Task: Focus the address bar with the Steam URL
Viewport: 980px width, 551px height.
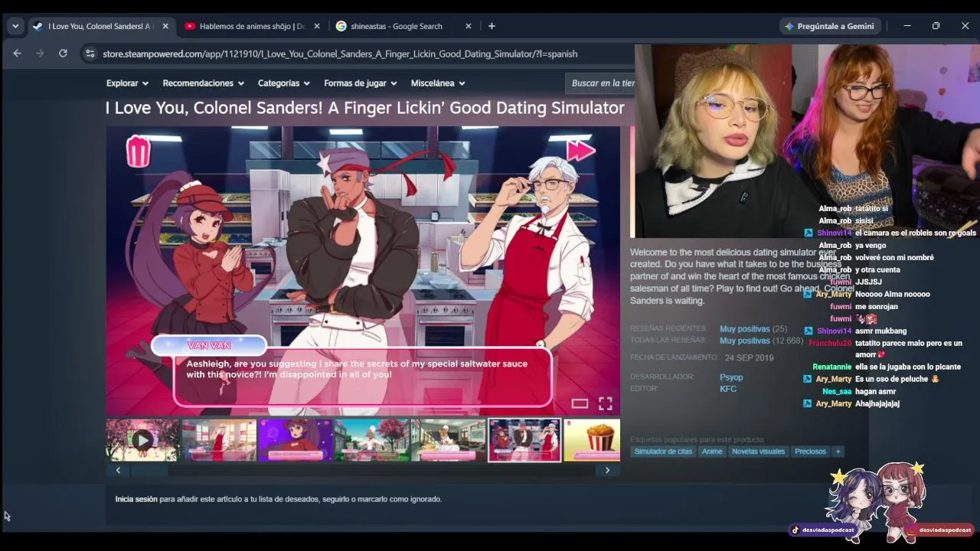Action: pyautogui.click(x=340, y=54)
